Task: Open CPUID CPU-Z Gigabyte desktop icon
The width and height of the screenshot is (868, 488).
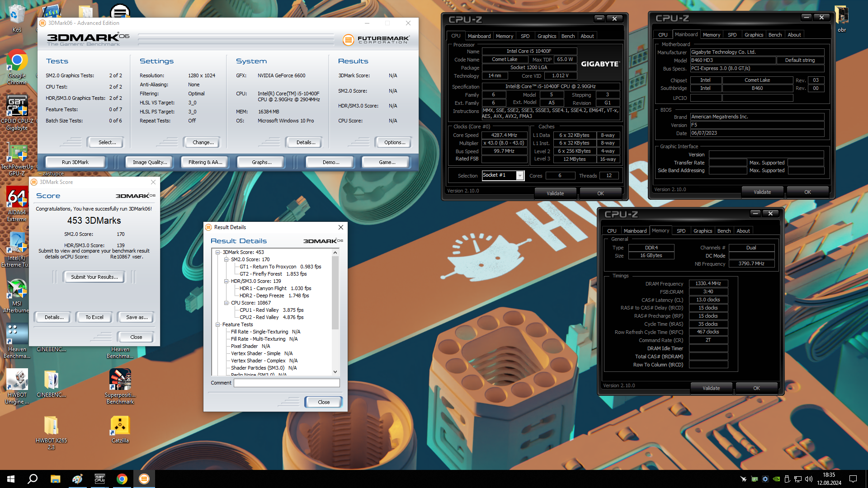Action: click(17, 113)
